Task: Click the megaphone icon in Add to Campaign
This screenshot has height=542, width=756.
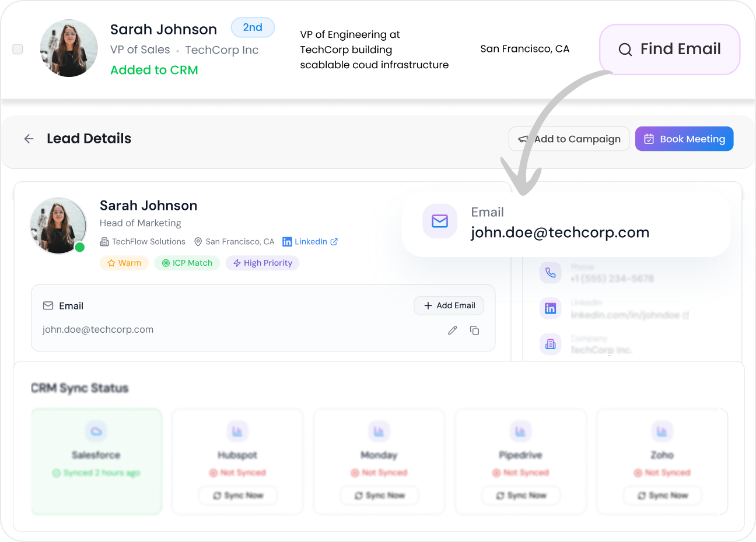Action: pos(523,139)
